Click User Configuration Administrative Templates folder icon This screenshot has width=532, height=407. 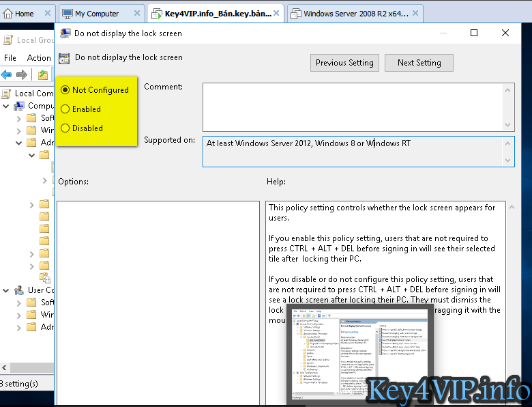point(31,327)
